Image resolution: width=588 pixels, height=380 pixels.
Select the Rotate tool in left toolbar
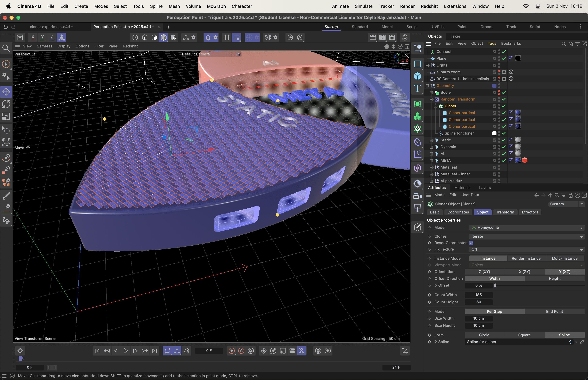[6, 104]
